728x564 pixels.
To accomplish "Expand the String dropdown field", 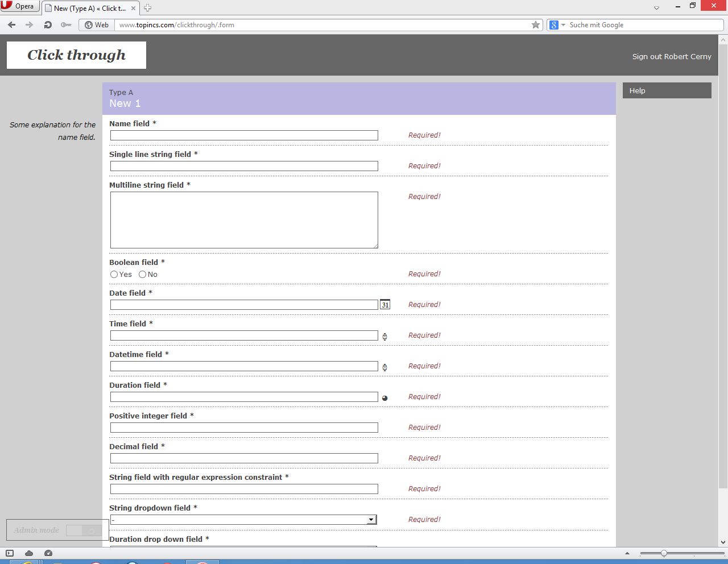I will pos(371,520).
